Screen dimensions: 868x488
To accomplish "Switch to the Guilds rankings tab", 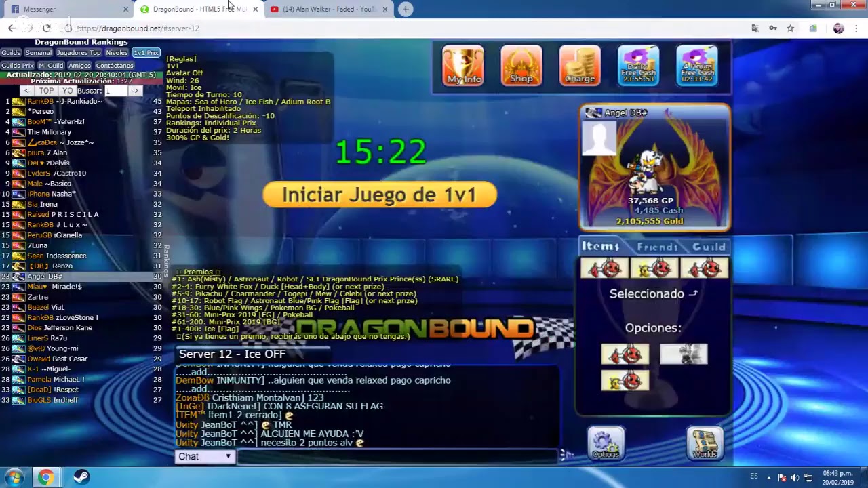I will (11, 53).
